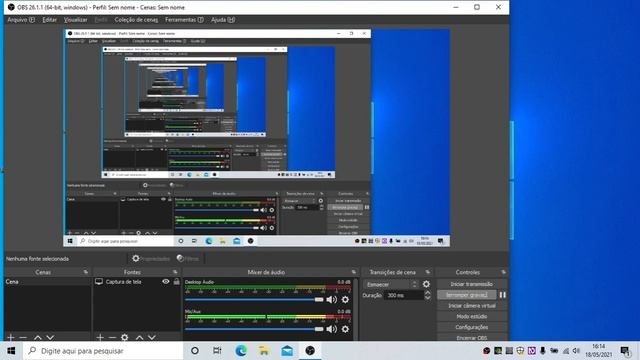The image size is (640, 360).
Task: Click the Windows search box in the taskbar
Action: pyautogui.click(x=103, y=351)
